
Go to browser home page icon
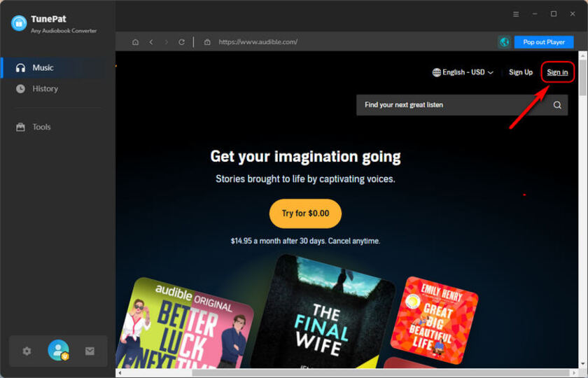tap(135, 42)
